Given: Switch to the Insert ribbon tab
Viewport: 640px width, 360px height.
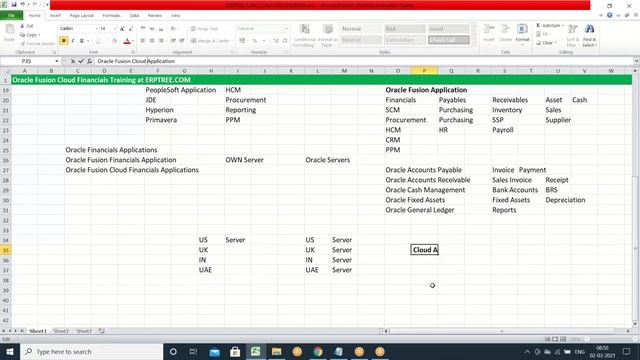Looking at the screenshot, I should tap(55, 16).
